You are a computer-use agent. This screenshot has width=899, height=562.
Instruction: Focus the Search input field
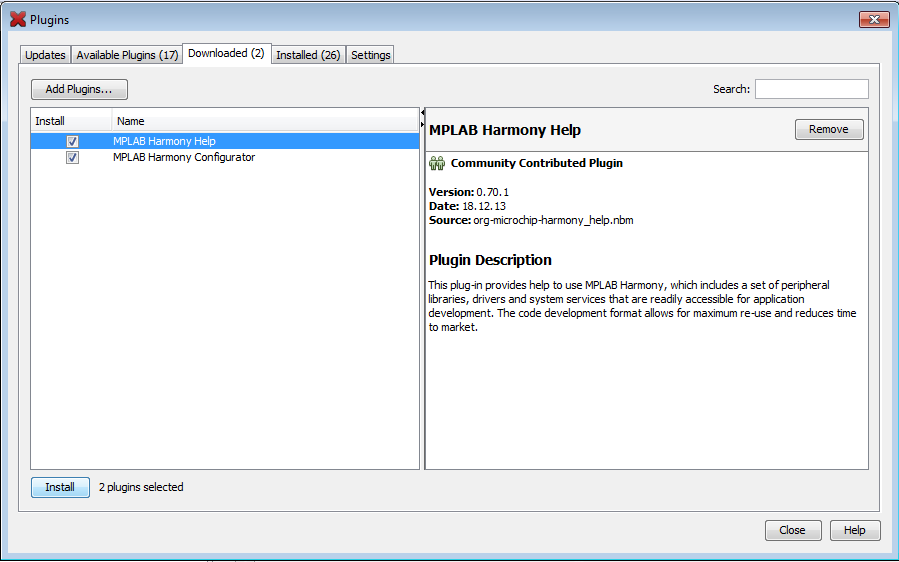pyautogui.click(x=811, y=89)
